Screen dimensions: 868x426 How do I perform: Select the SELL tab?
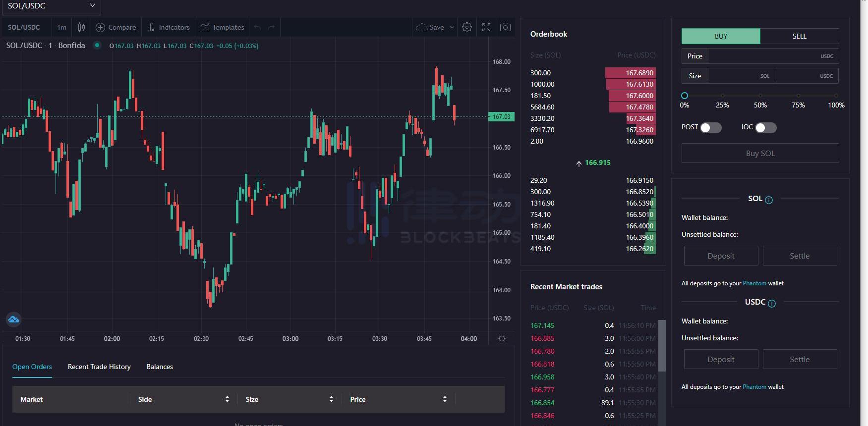[799, 36]
